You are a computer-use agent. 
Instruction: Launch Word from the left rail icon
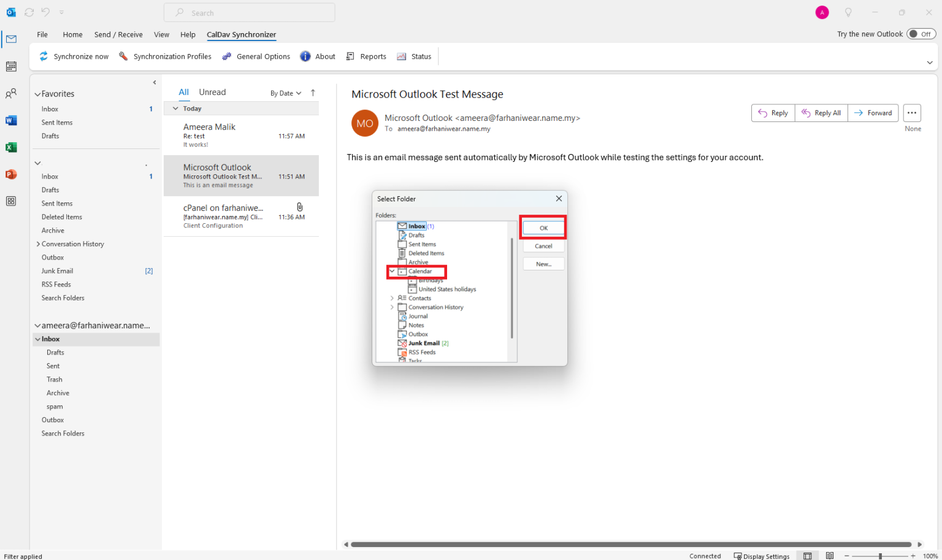coord(11,120)
